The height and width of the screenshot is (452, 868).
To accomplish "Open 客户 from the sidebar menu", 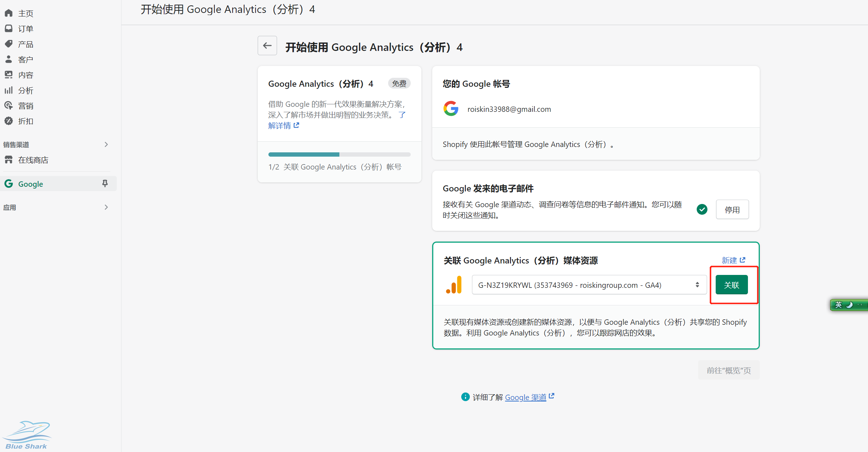I will (x=25, y=60).
